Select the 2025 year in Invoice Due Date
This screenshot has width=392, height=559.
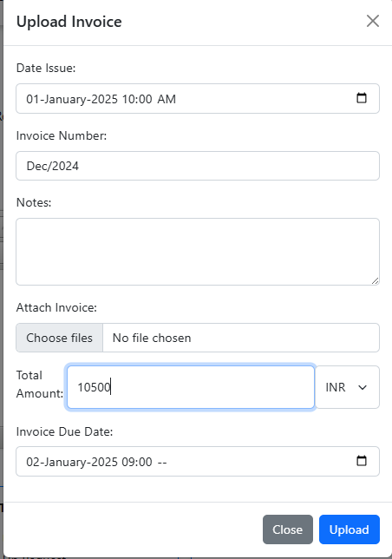click(104, 462)
